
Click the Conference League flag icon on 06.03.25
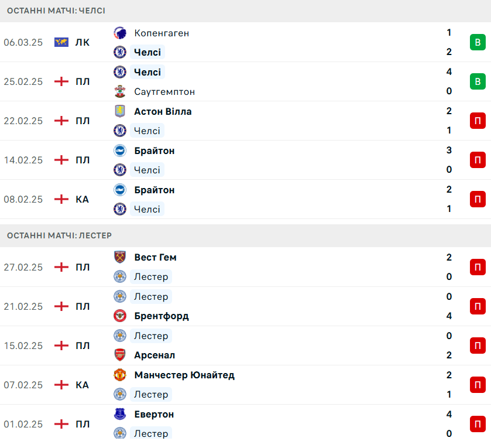point(61,42)
